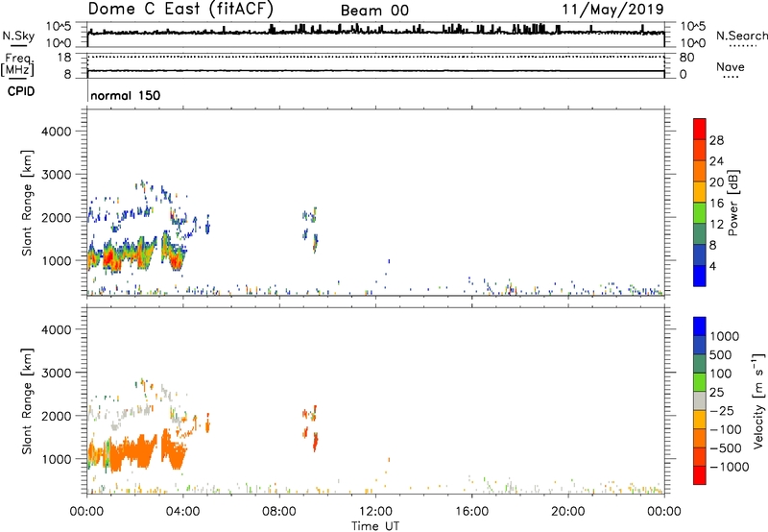Click the "Power [dB]" colorbar title
Image resolution: width=768 pixels, height=532 pixels.
pyautogui.click(x=732, y=203)
